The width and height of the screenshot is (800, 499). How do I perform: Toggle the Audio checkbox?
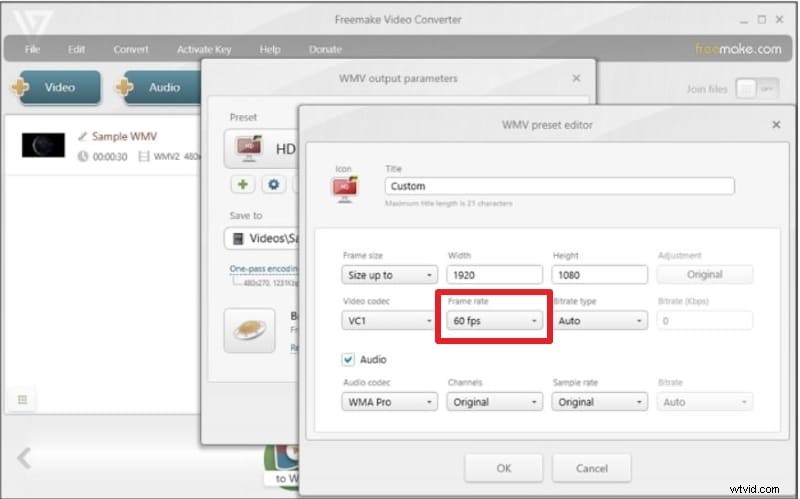(348, 360)
